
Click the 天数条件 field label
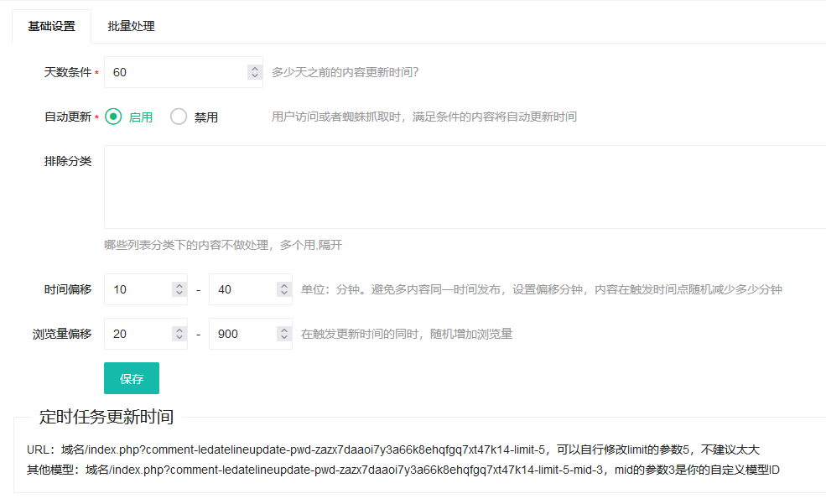pos(68,72)
